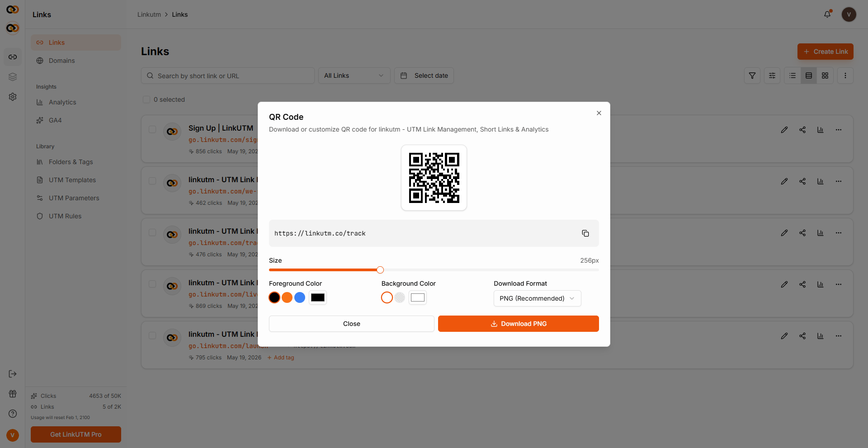Click the Linkutm breadcrumb link
This screenshot has height=448, width=868.
click(149, 14)
